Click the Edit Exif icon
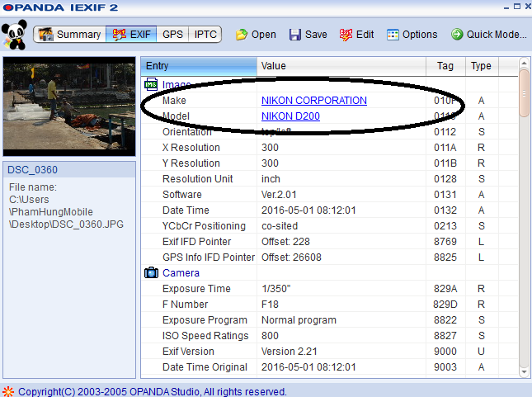The height and width of the screenshot is (397, 532). coord(346,35)
